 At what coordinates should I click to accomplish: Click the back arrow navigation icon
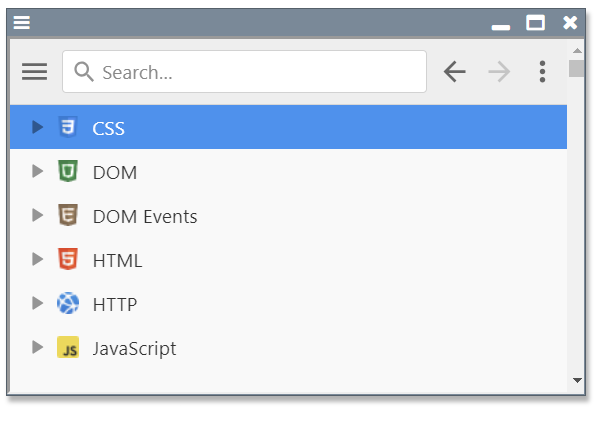click(455, 72)
